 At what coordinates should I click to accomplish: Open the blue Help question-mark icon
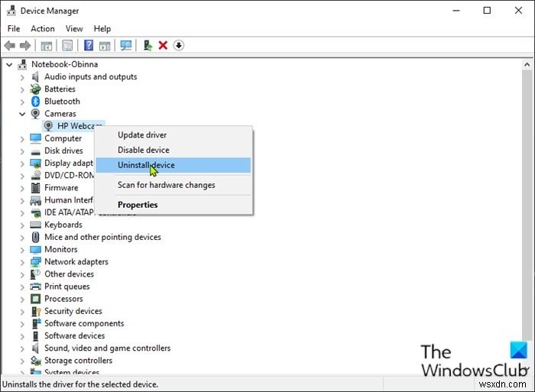[89, 45]
